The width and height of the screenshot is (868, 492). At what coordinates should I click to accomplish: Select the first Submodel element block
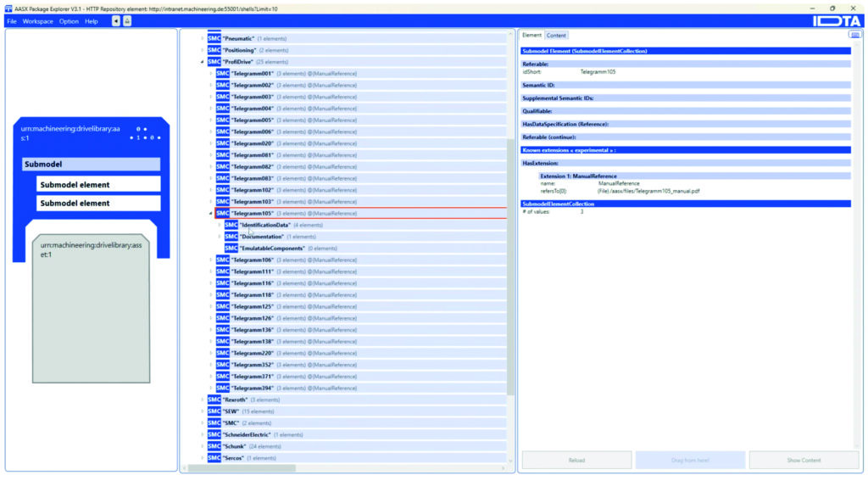click(98, 185)
